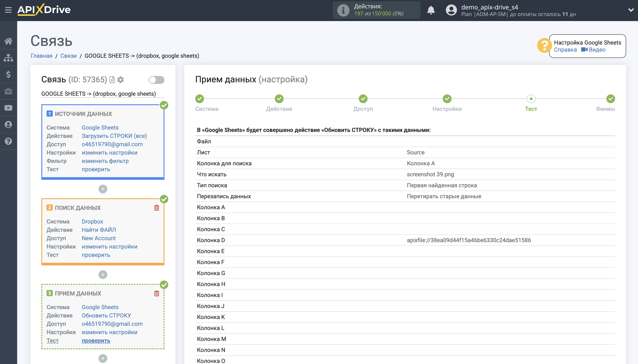Viewport: 638px width, 364px height.
Task: Open the Связи breadcrumb link
Action: coord(68,56)
